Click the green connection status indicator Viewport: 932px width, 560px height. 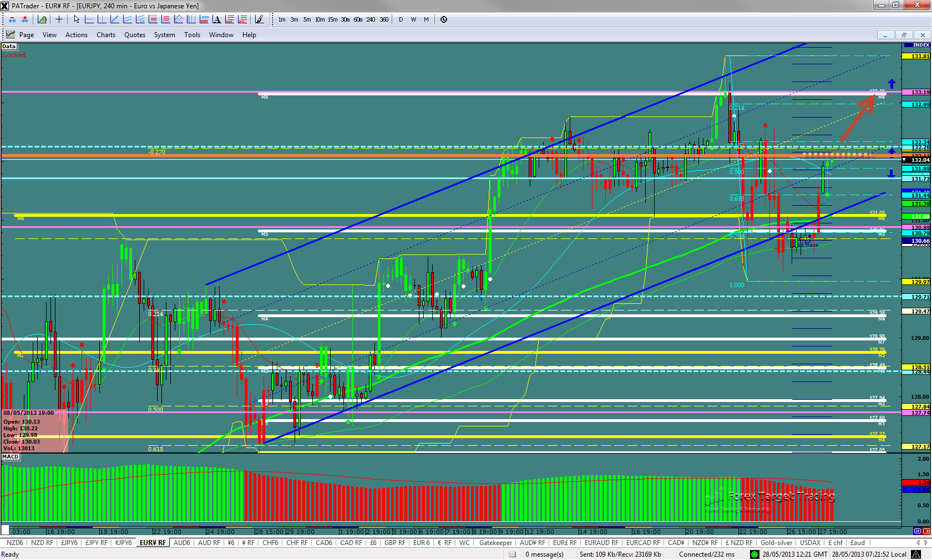(x=754, y=554)
